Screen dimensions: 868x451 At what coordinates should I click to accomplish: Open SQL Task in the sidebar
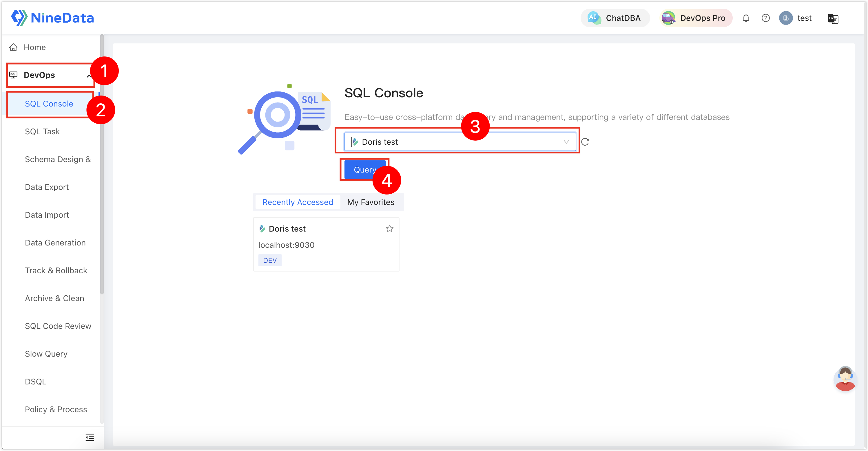coord(42,131)
